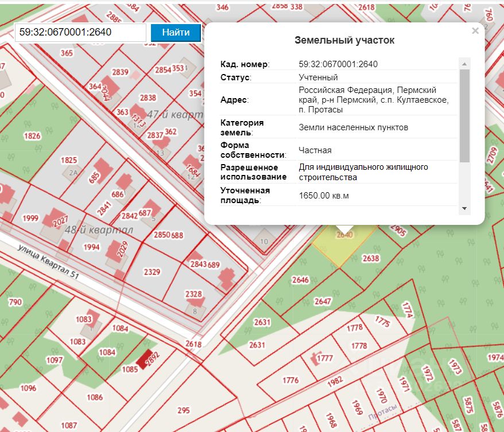504x432 pixels.
Task: Click the 48-й квартал label
Action: point(99,230)
